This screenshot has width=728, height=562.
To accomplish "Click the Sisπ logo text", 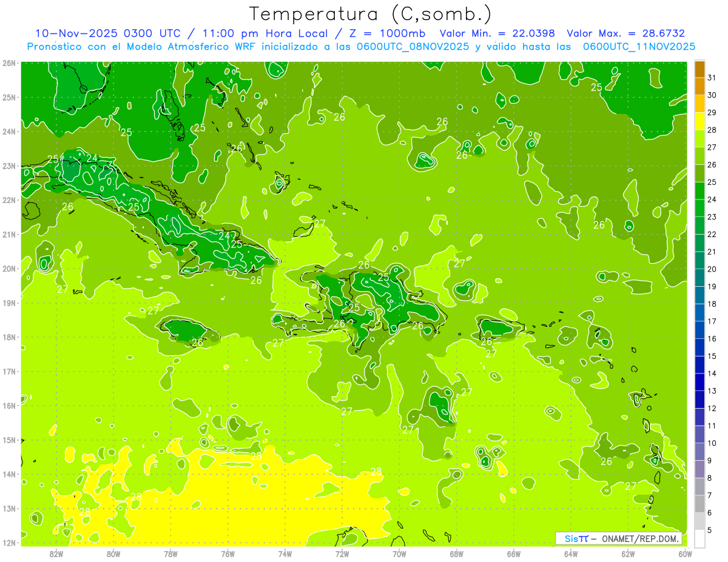I will coord(576,538).
